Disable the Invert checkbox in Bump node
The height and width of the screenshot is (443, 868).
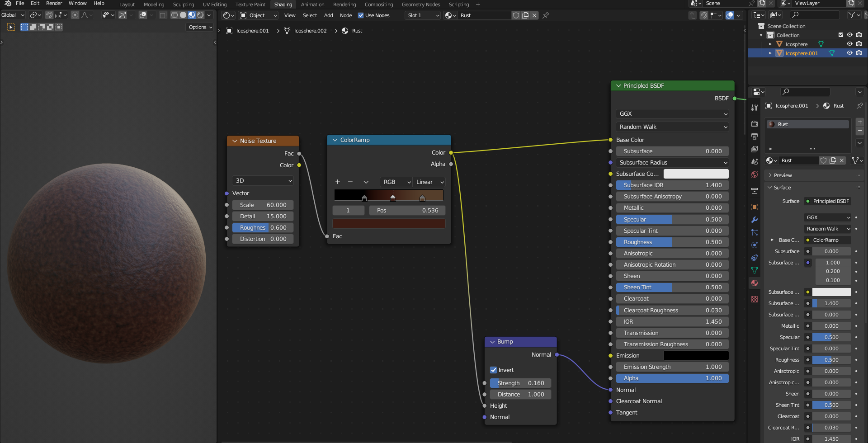(494, 370)
